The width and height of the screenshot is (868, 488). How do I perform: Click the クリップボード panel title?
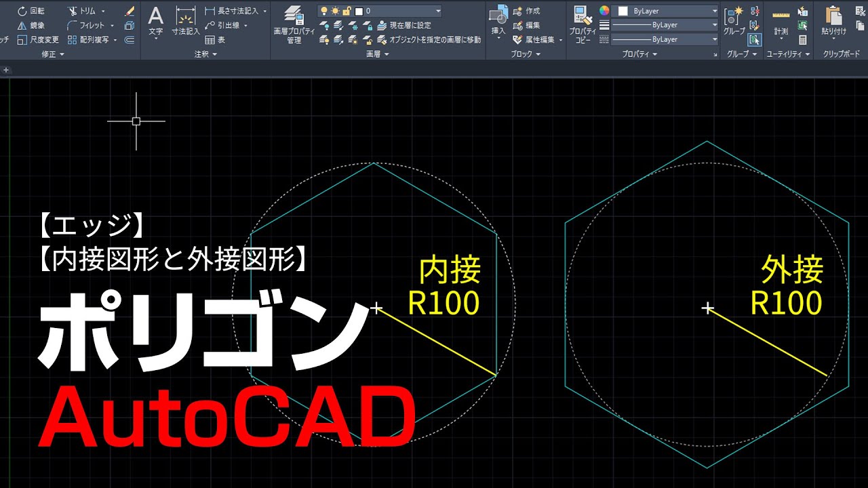tap(842, 54)
